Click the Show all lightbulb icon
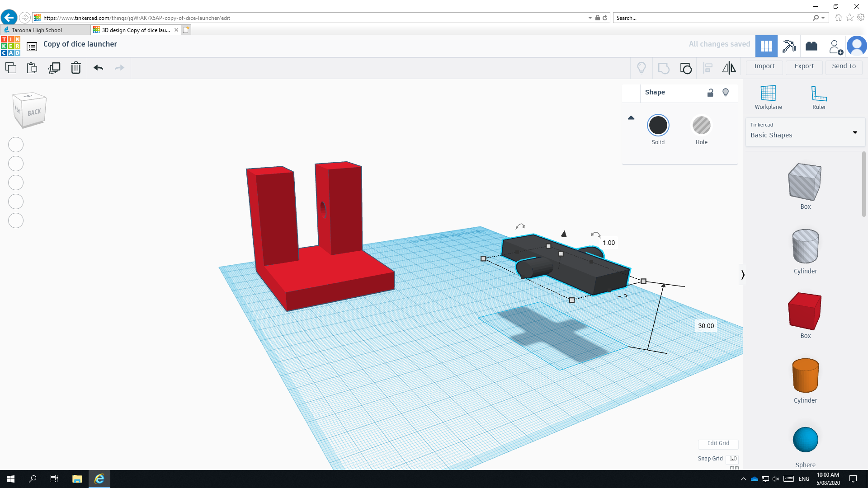This screenshot has width=868, height=488. [x=642, y=68]
